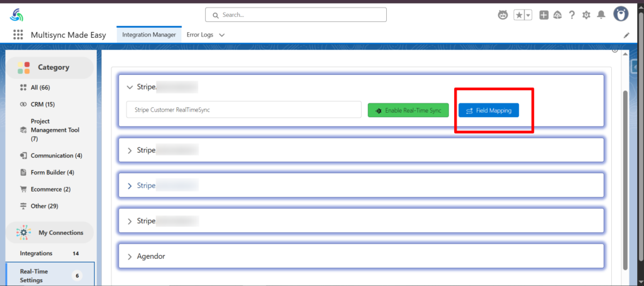Viewport: 644px width, 286px height.
Task: Click the 14 count badge beside Integrations
Action: pos(75,253)
